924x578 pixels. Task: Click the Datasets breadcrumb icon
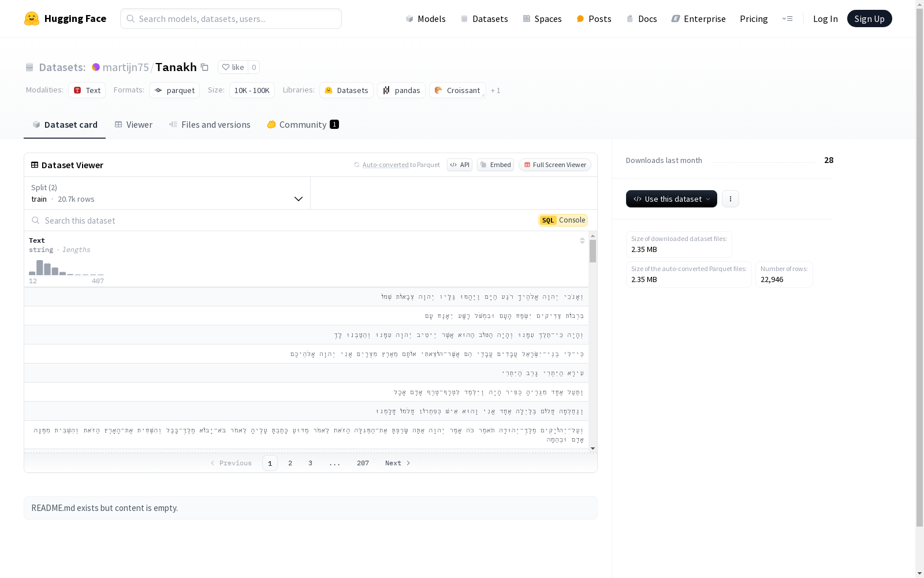(x=29, y=67)
